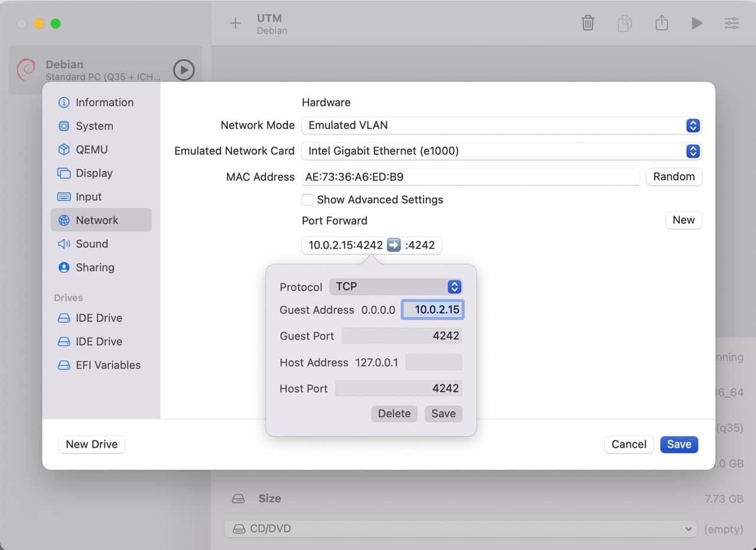Image resolution: width=756 pixels, height=550 pixels.
Task: Open the Network Mode dropdown
Action: point(501,125)
